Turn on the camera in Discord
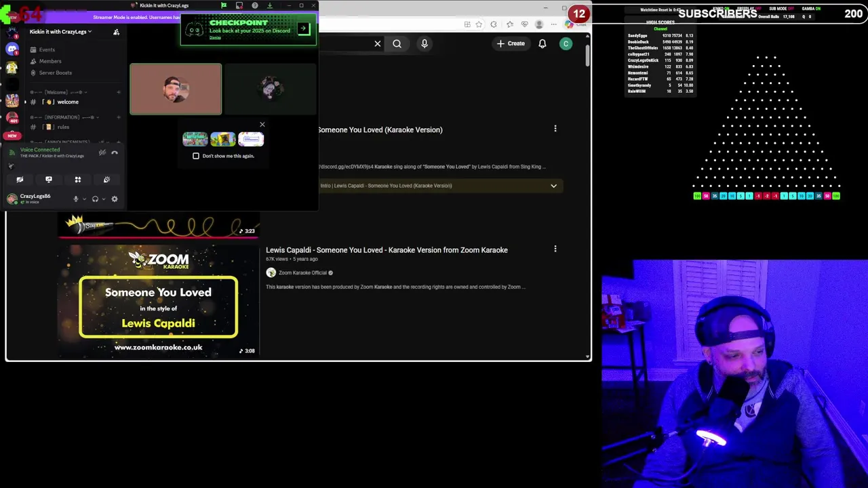Viewport: 868px width, 488px height. [x=20, y=180]
